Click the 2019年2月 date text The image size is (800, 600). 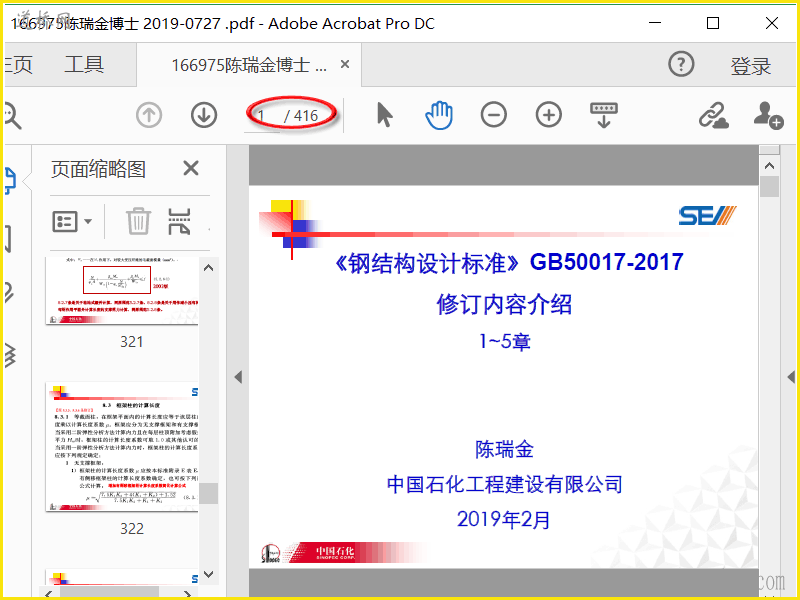point(504,519)
